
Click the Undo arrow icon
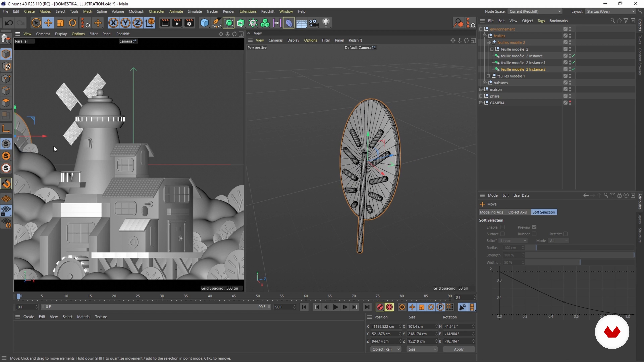[x=9, y=23]
